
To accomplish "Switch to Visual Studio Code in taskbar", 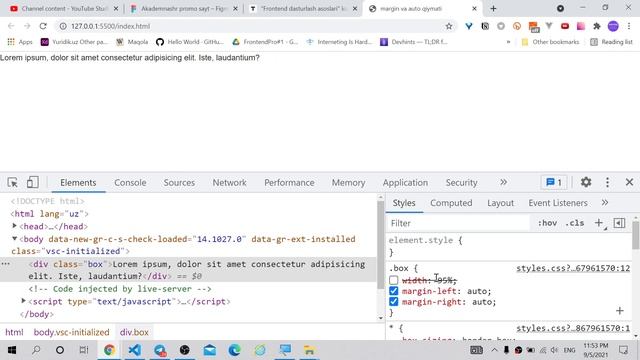I will [x=134, y=350].
